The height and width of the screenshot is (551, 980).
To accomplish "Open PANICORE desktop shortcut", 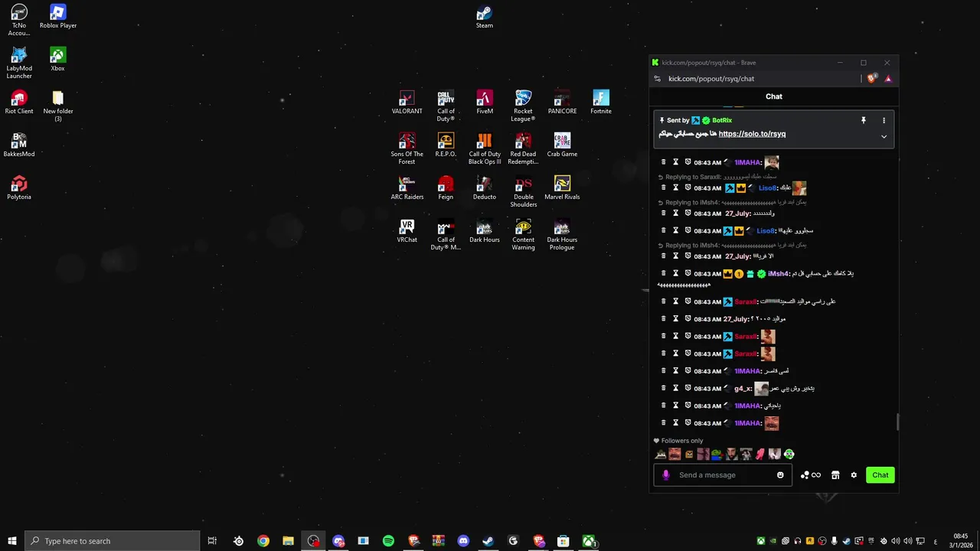I will click(562, 103).
